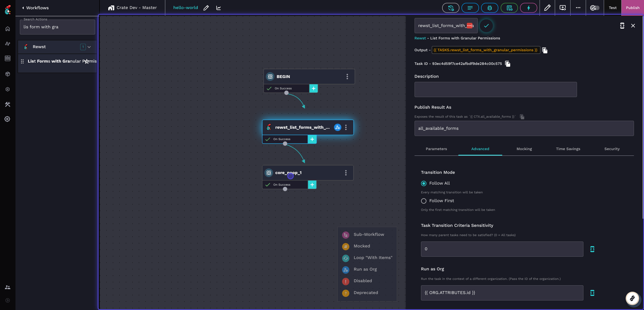Copy the Task ID value
The height and width of the screenshot is (310, 644).
(508, 64)
